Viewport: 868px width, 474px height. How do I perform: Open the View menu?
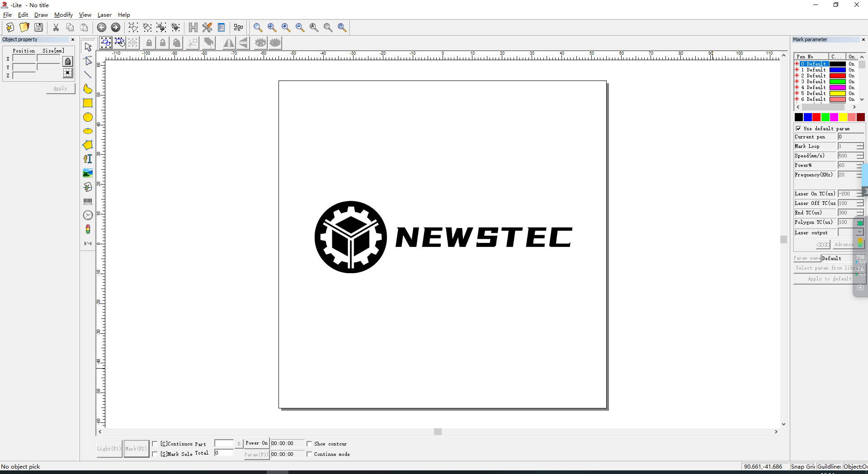pyautogui.click(x=85, y=15)
